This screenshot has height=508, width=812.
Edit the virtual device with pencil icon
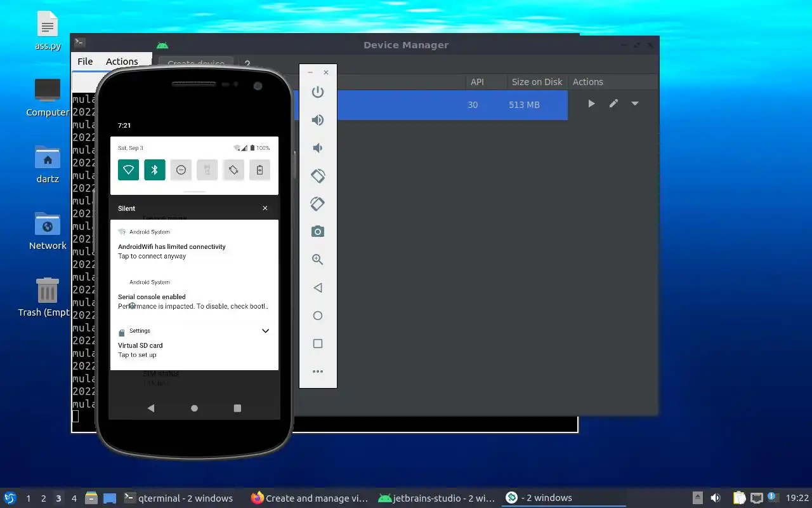(613, 104)
